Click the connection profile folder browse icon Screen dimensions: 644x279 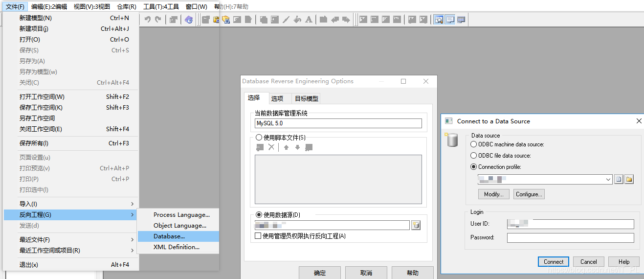[x=629, y=180]
